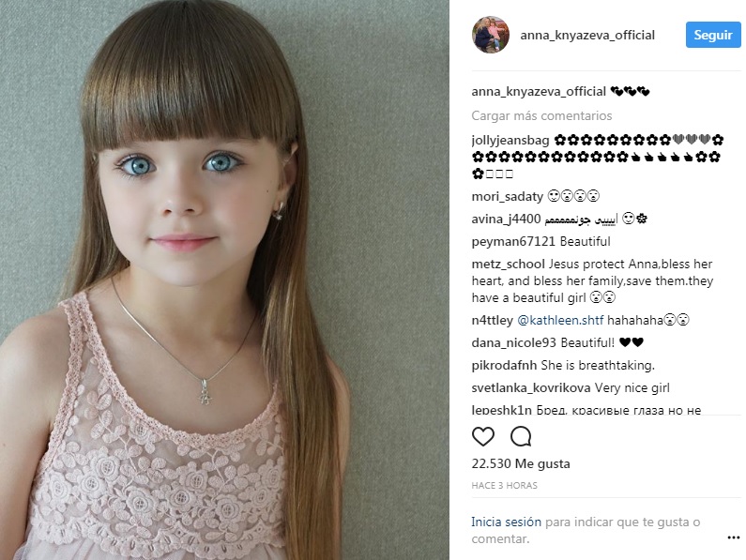View metz_school commenter profile

click(508, 265)
